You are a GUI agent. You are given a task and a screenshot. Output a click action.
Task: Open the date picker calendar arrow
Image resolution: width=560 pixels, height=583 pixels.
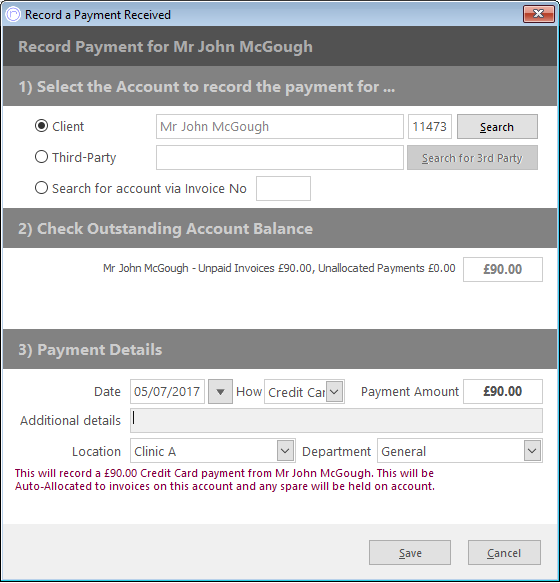coord(220,392)
